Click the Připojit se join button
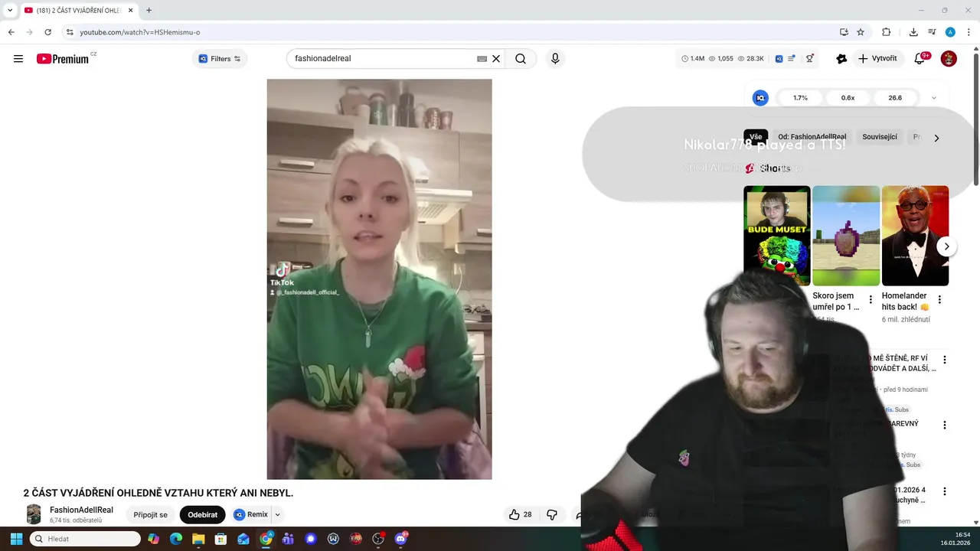Screen dimensions: 980x551 [150, 515]
